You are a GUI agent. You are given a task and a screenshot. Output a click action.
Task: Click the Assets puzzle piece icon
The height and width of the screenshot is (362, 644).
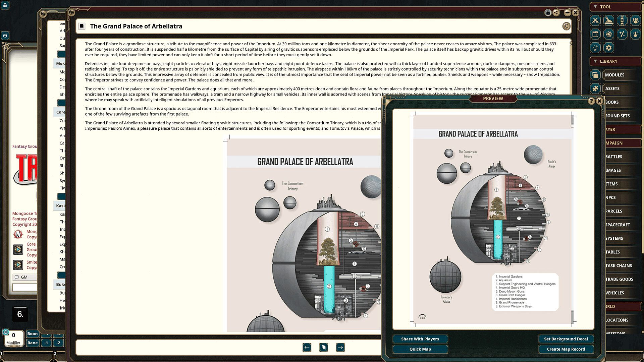(595, 88)
